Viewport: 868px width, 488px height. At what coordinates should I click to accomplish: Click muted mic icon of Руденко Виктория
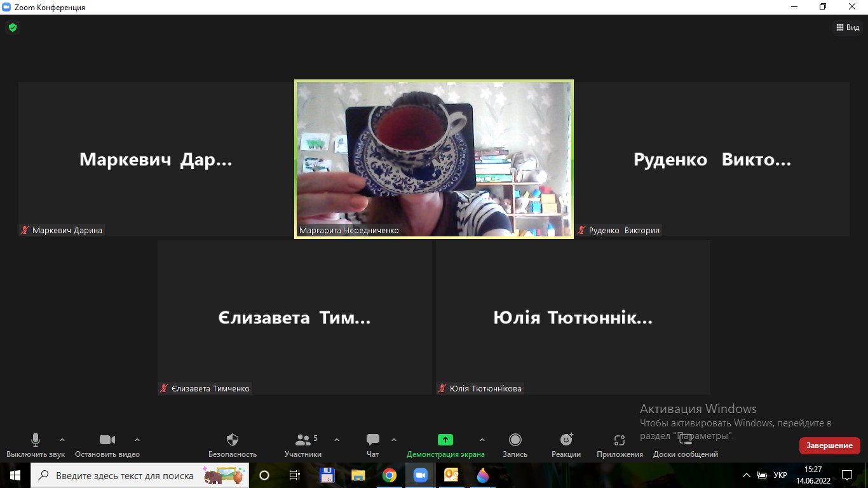coord(581,231)
